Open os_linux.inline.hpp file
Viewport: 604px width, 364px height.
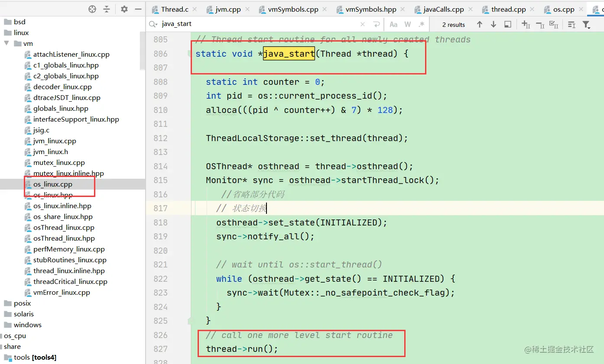[62, 206]
